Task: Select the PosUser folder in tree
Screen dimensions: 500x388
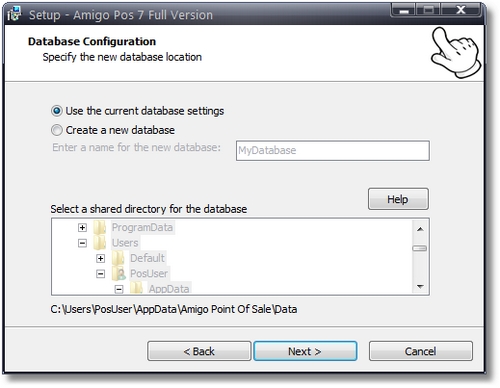Action: click(149, 273)
